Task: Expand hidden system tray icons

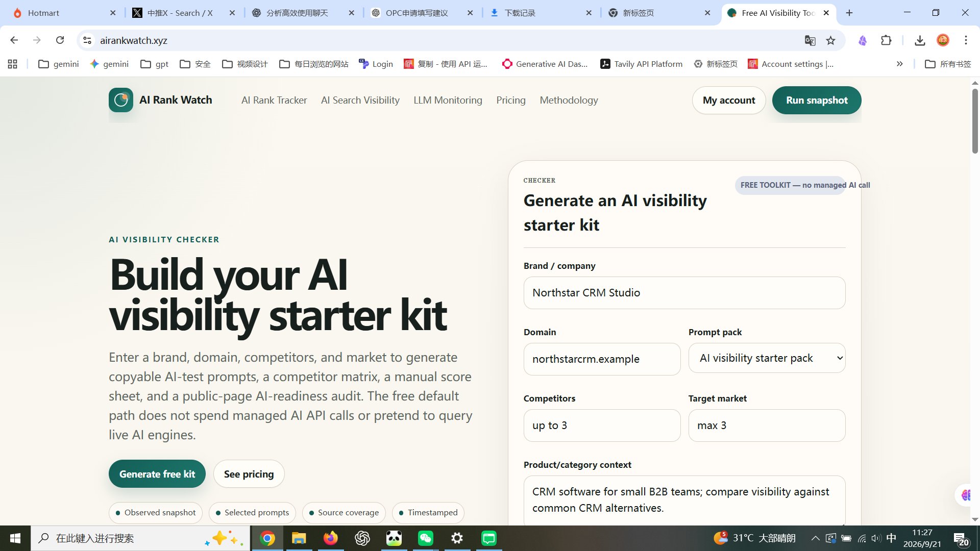Action: (x=816, y=538)
